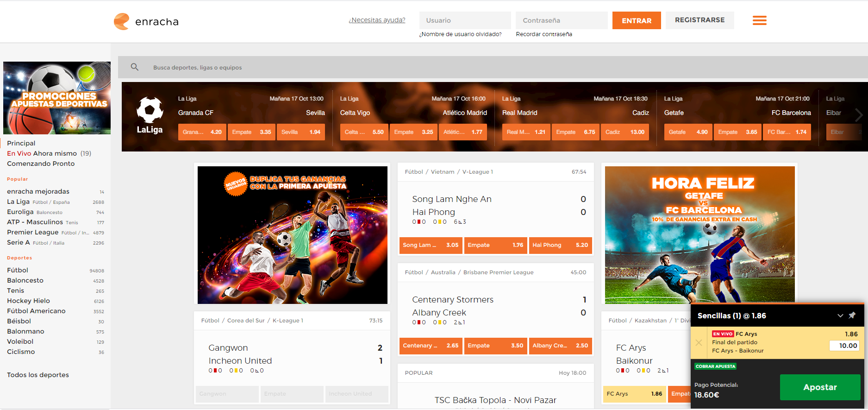Focus the Usuario input field
Screen dimensions: 868x410
click(465, 20)
